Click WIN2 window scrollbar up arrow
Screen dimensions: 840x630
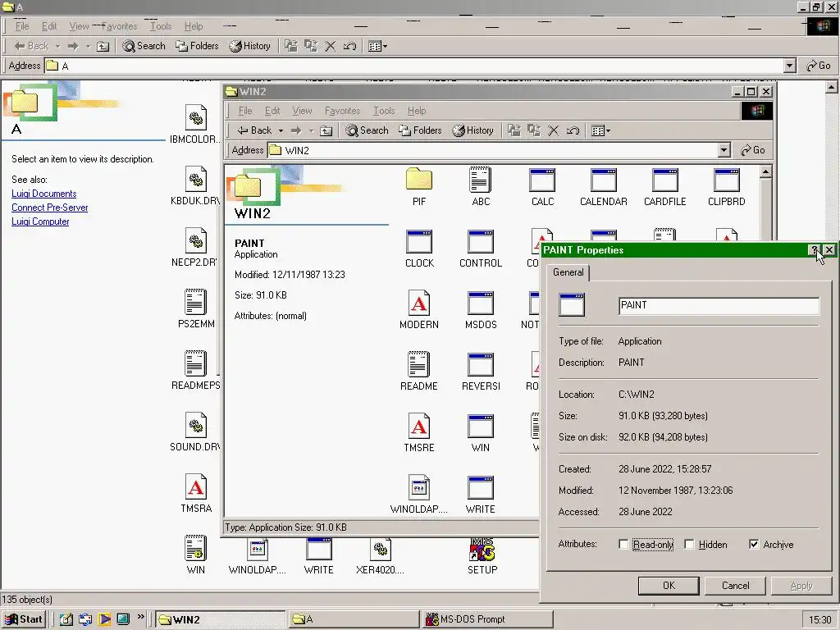pyautogui.click(x=766, y=172)
